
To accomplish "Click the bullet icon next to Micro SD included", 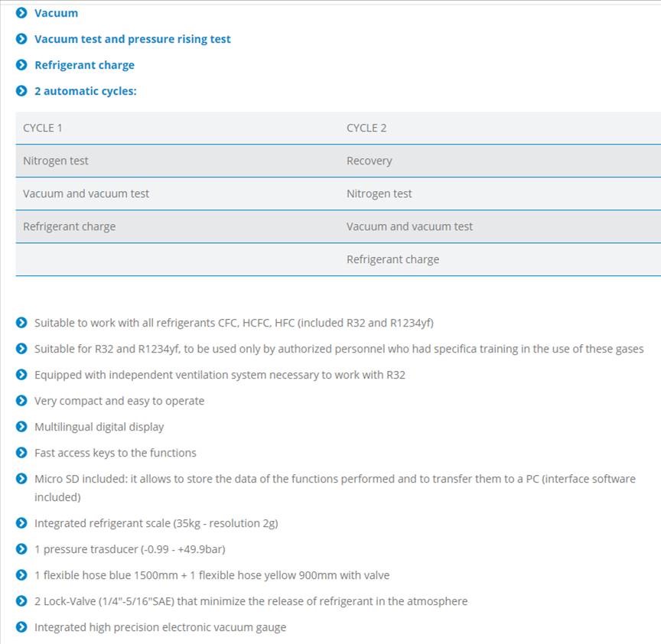I will (x=21, y=479).
